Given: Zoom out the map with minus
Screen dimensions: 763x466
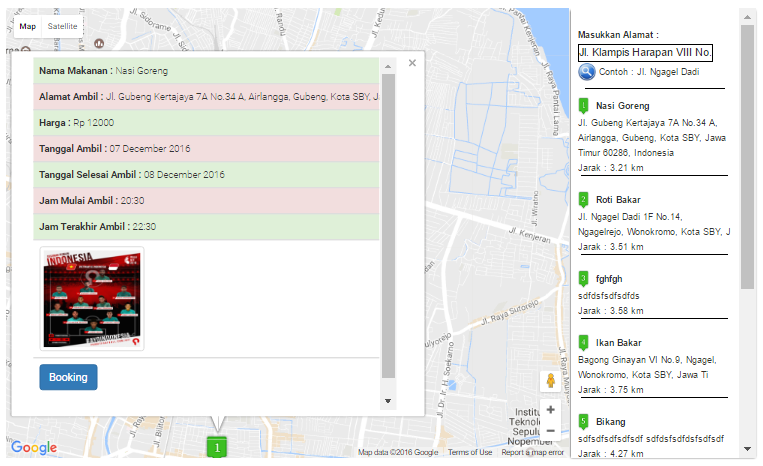Looking at the screenshot, I should [550, 431].
